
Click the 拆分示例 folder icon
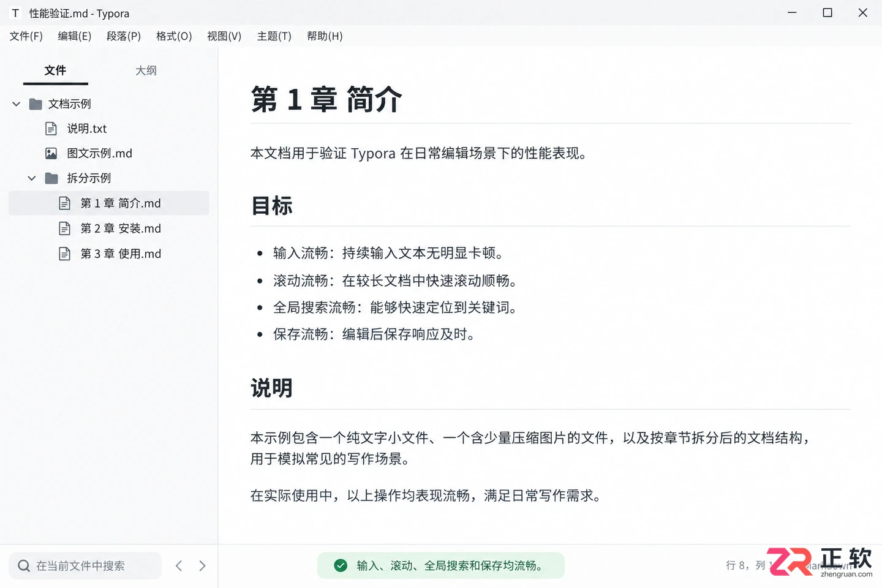pos(51,178)
